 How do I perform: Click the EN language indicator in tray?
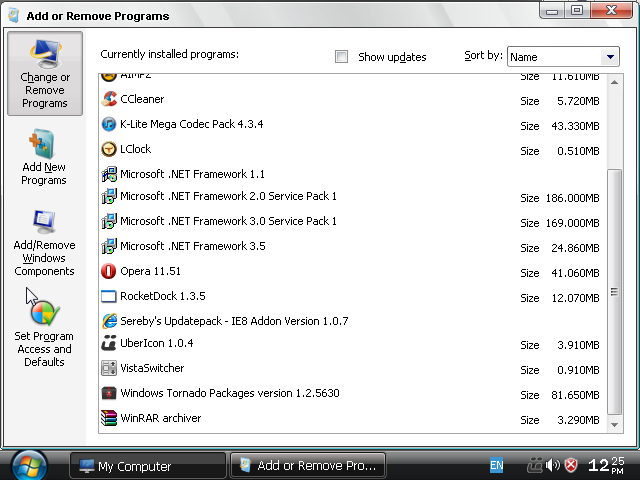click(x=496, y=465)
